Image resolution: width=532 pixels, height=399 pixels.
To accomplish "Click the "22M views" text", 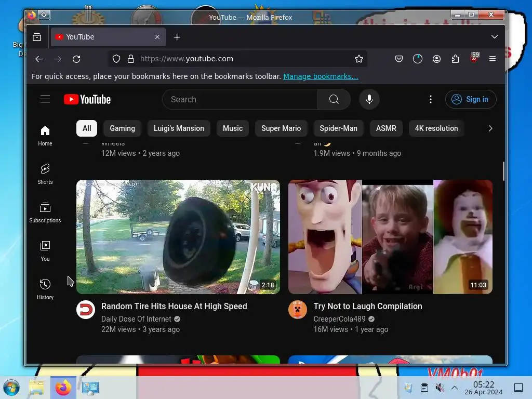I will pos(118,329).
